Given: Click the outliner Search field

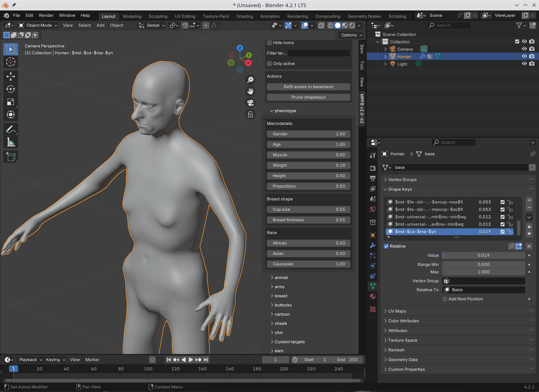Looking at the screenshot, I should click(449, 25).
